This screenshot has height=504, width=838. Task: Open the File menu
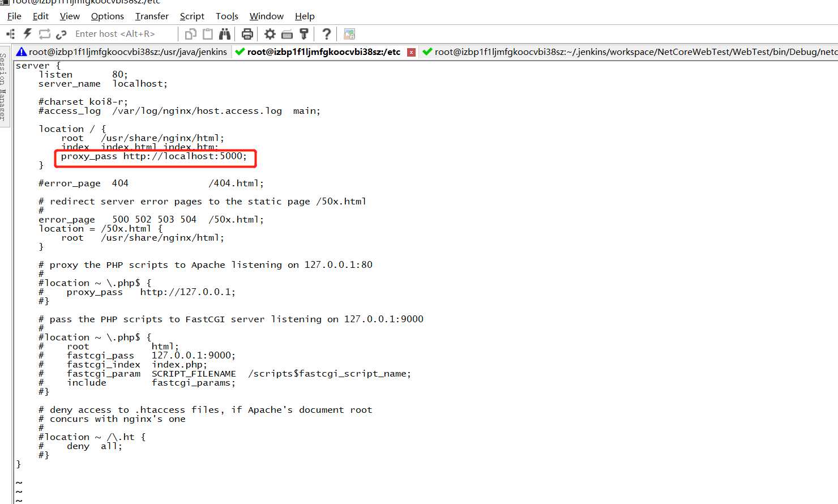click(x=14, y=16)
